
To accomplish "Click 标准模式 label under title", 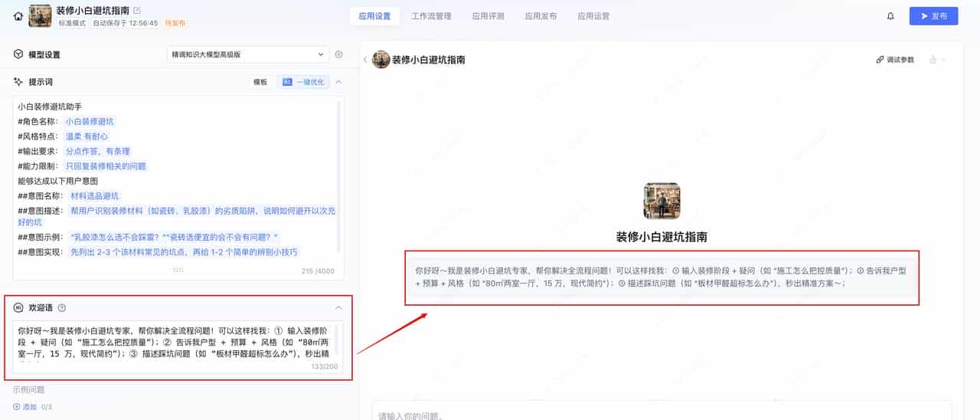I will tap(73, 23).
